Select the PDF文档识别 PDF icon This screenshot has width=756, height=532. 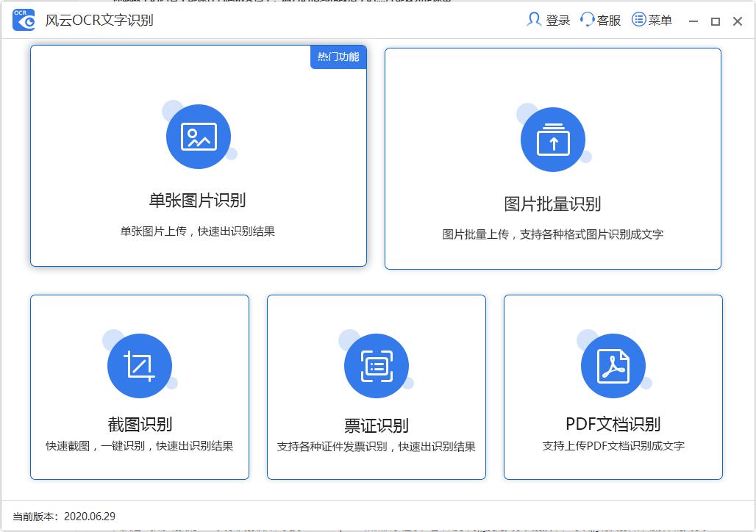pyautogui.click(x=613, y=365)
